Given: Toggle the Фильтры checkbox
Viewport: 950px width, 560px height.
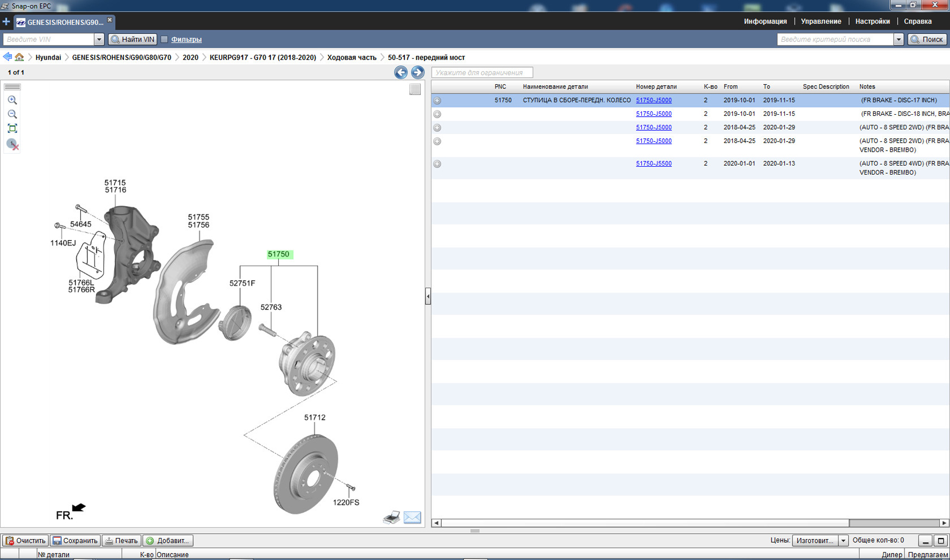Looking at the screenshot, I should pyautogui.click(x=165, y=39).
